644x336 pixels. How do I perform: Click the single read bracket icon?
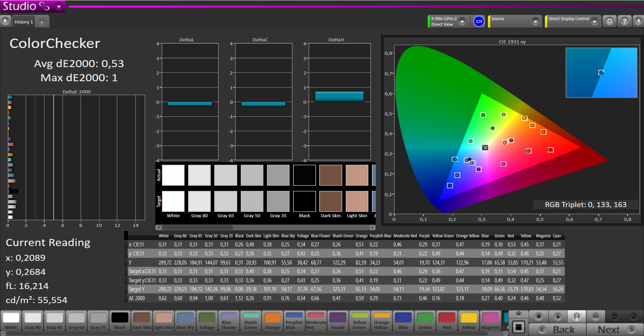(577, 317)
